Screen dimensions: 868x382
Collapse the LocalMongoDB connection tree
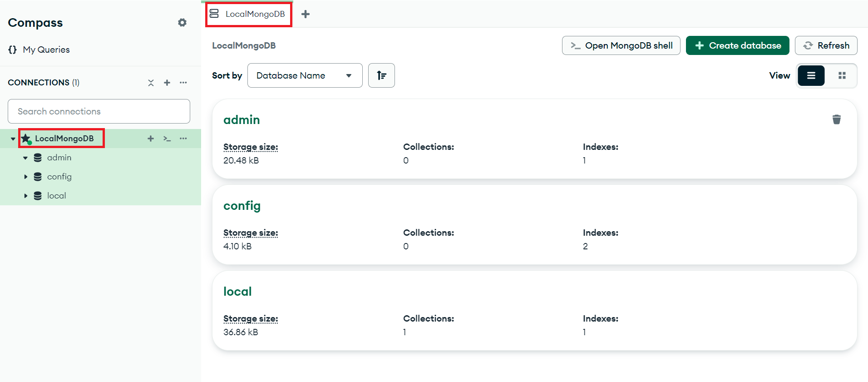click(13, 139)
